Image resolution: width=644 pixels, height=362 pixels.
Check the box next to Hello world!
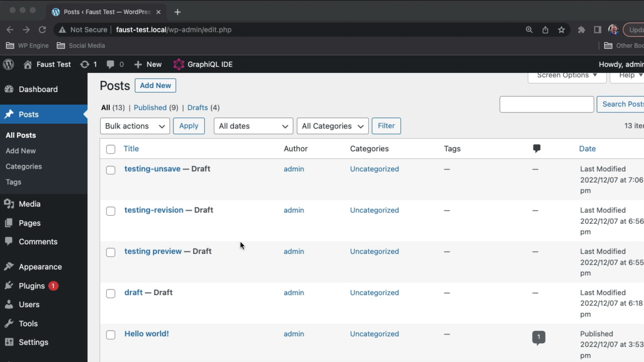coord(110,335)
